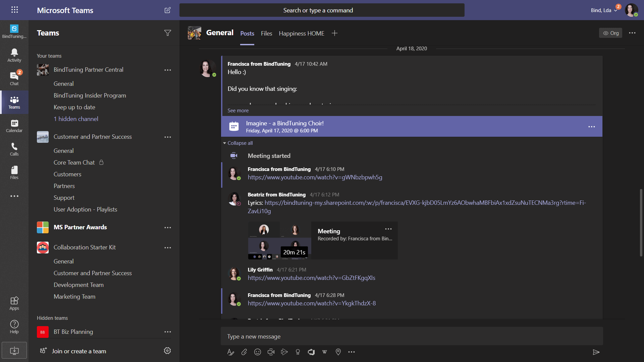Image resolution: width=644 pixels, height=362 pixels.
Task: Open the Happiness HOME tab
Action: click(301, 34)
